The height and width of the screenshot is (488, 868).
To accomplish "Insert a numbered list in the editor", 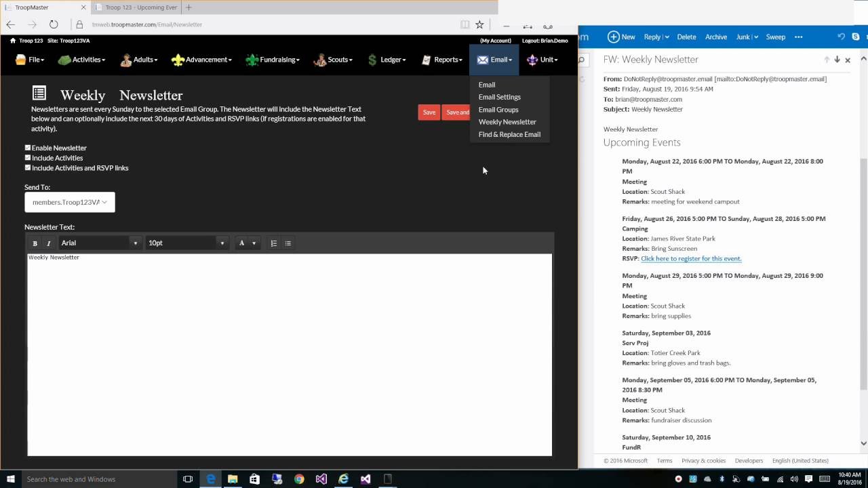I will 274,243.
